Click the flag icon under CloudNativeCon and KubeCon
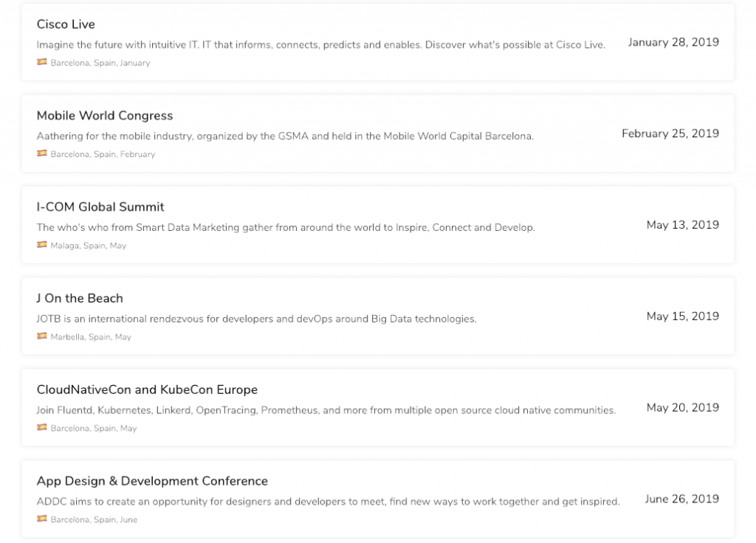756x543 pixels. [x=42, y=427]
